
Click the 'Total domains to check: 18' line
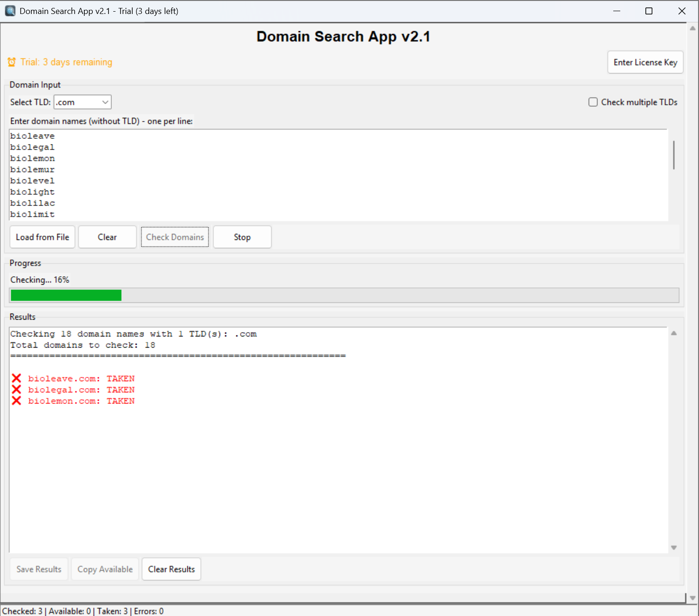tap(83, 345)
